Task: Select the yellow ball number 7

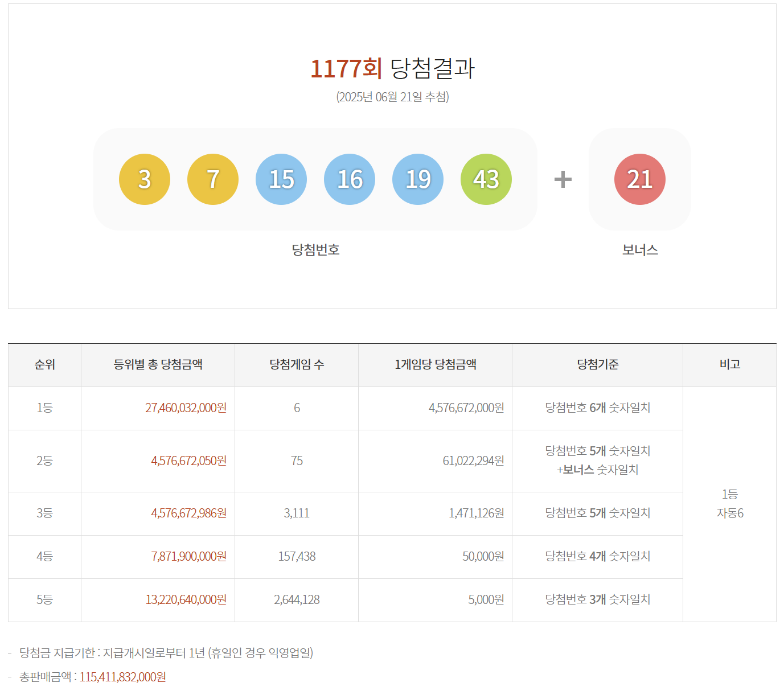Action: (212, 179)
